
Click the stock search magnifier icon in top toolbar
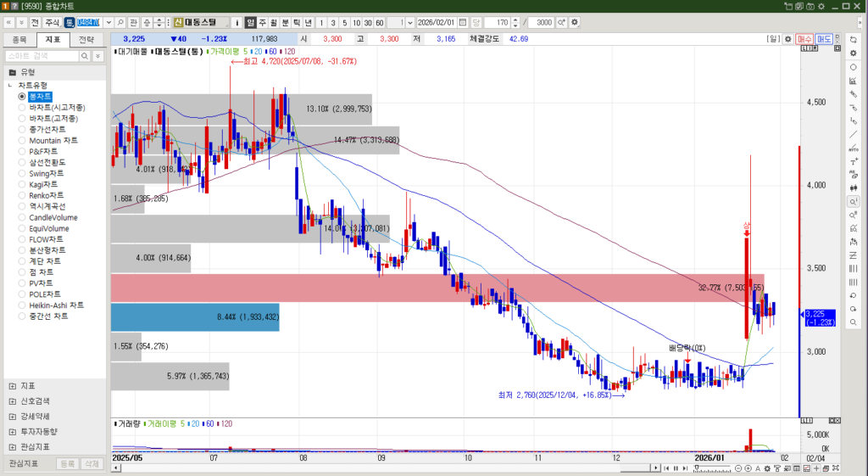pos(120,22)
